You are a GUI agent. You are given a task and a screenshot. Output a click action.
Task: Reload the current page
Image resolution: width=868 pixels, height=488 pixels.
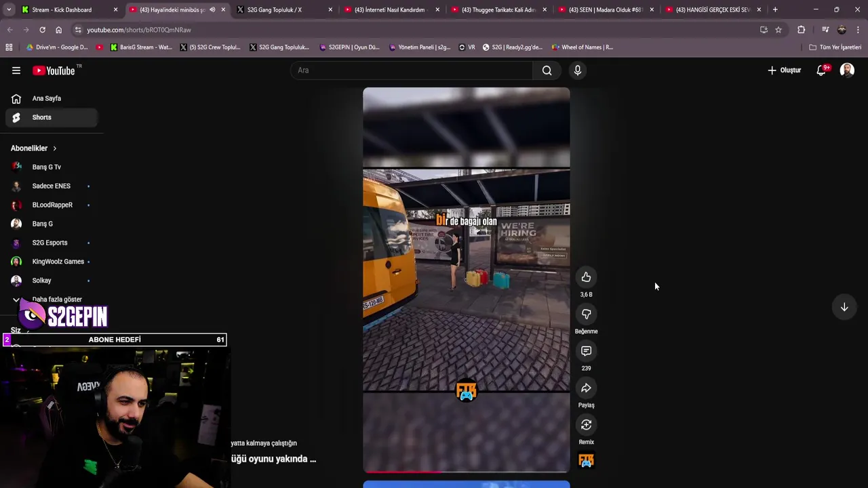pos(42,30)
